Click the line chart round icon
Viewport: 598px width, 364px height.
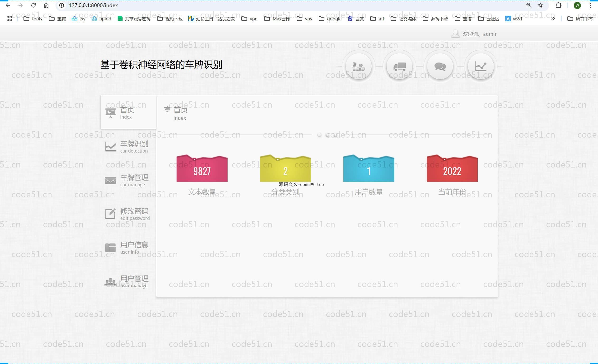point(481,66)
